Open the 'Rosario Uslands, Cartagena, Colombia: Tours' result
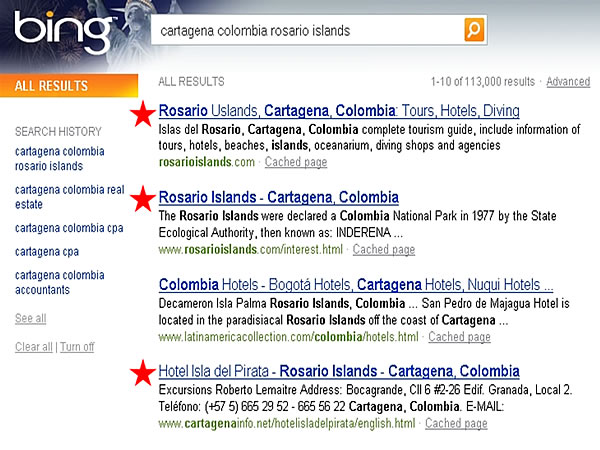The image size is (600, 450). tap(339, 111)
